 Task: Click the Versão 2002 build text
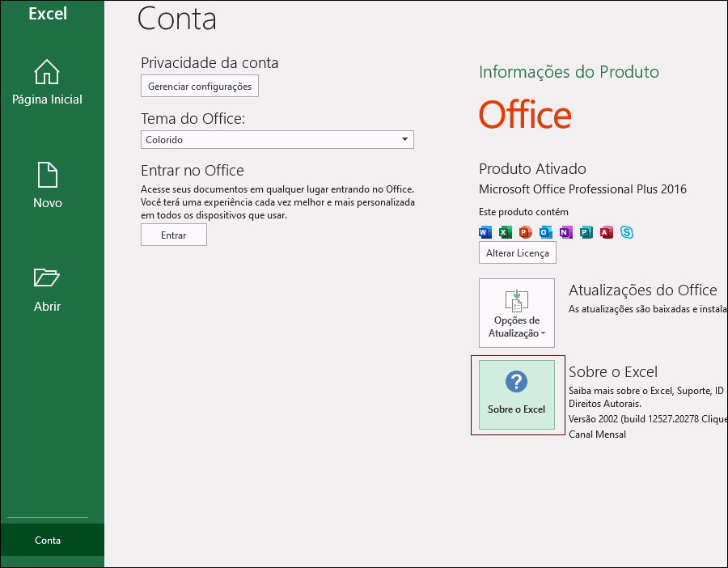(x=648, y=418)
